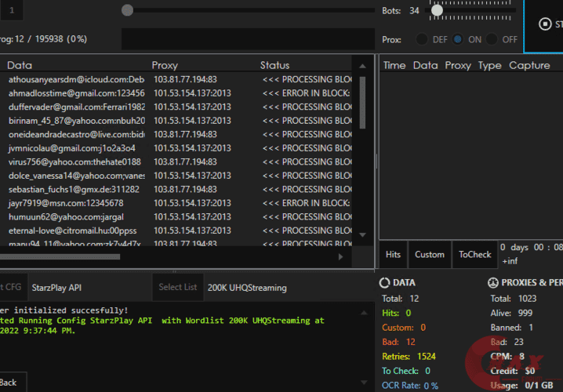Click the up arrow of the data list scrollbar
Image resolution: width=563 pixels, height=392 pixels.
coord(362,66)
